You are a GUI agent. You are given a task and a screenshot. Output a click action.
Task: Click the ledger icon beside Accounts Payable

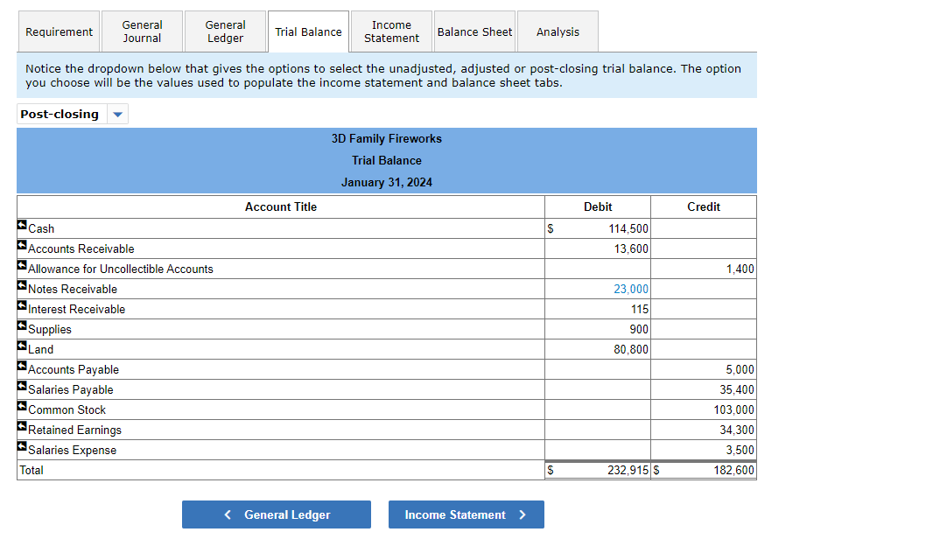click(x=20, y=367)
